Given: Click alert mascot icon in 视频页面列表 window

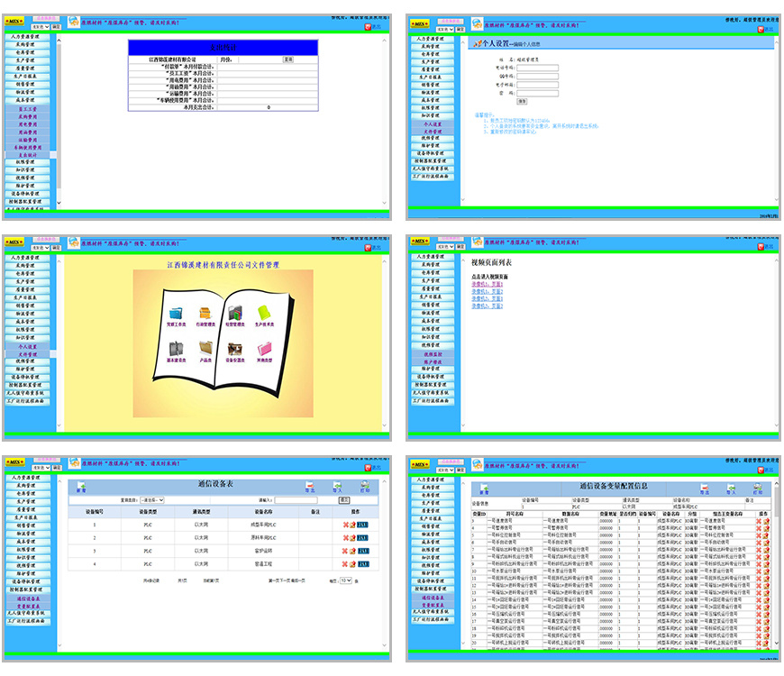Looking at the screenshot, I should [x=478, y=242].
